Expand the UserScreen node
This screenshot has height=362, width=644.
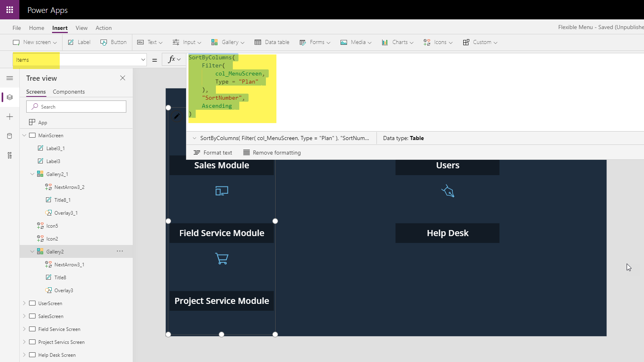(24, 303)
